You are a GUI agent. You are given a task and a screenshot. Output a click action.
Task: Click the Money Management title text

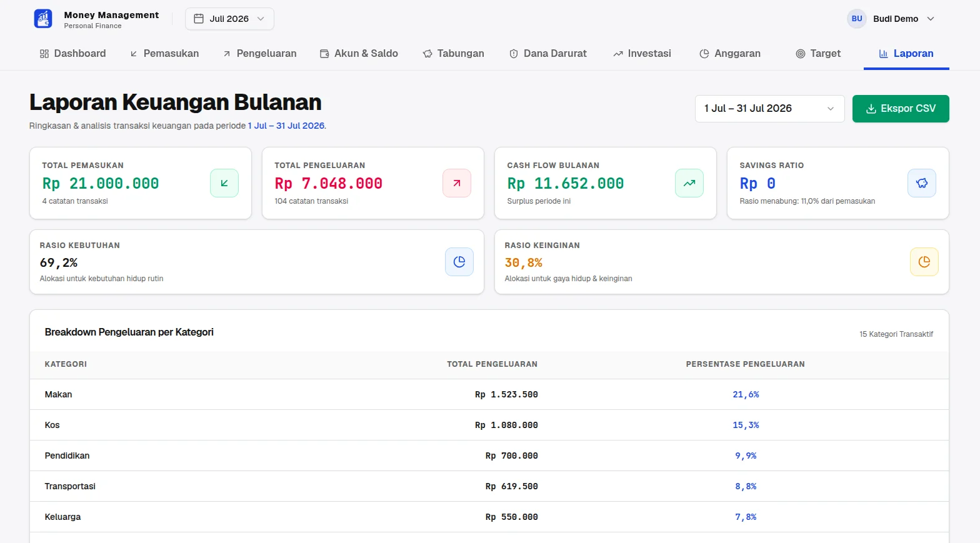coord(111,15)
